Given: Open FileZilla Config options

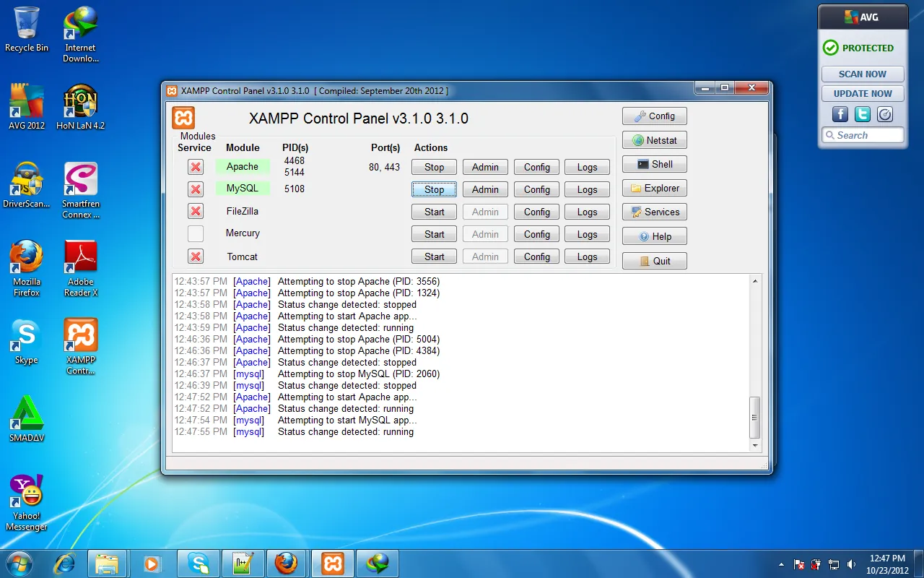Looking at the screenshot, I should (x=536, y=212).
